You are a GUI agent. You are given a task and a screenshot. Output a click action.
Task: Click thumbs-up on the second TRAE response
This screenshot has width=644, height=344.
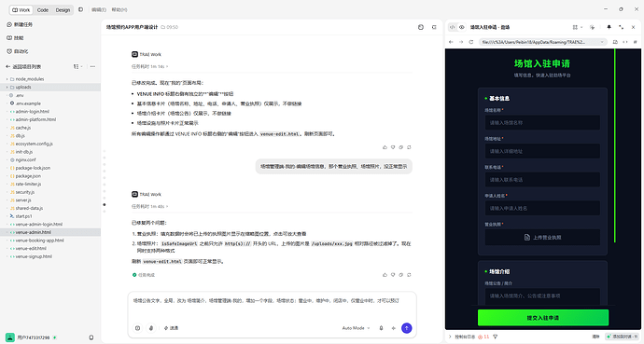click(385, 275)
